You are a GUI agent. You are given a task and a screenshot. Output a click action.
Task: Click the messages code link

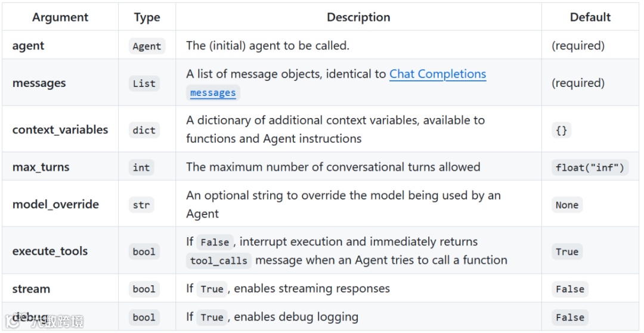coord(213,93)
